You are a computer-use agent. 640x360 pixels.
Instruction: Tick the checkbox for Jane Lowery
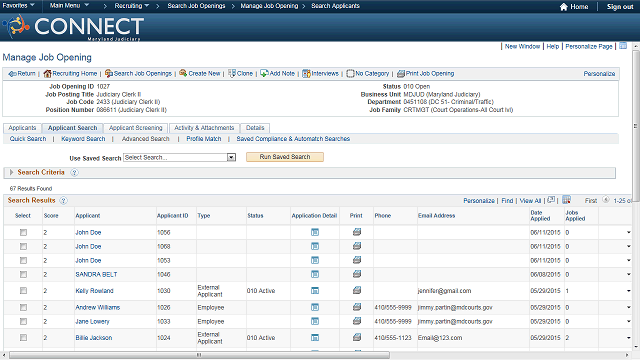23,321
